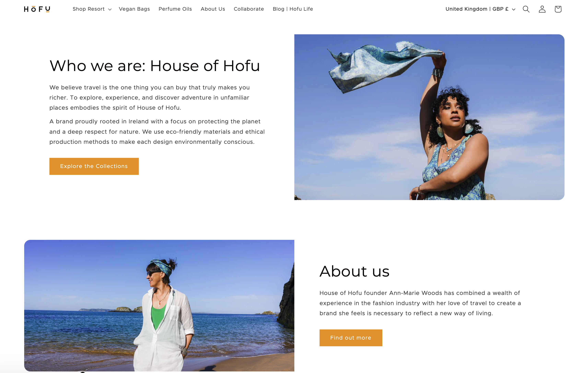The height and width of the screenshot is (373, 588).
Task: Click the Who we are: House of Hofu heading
Action: pyautogui.click(x=155, y=66)
